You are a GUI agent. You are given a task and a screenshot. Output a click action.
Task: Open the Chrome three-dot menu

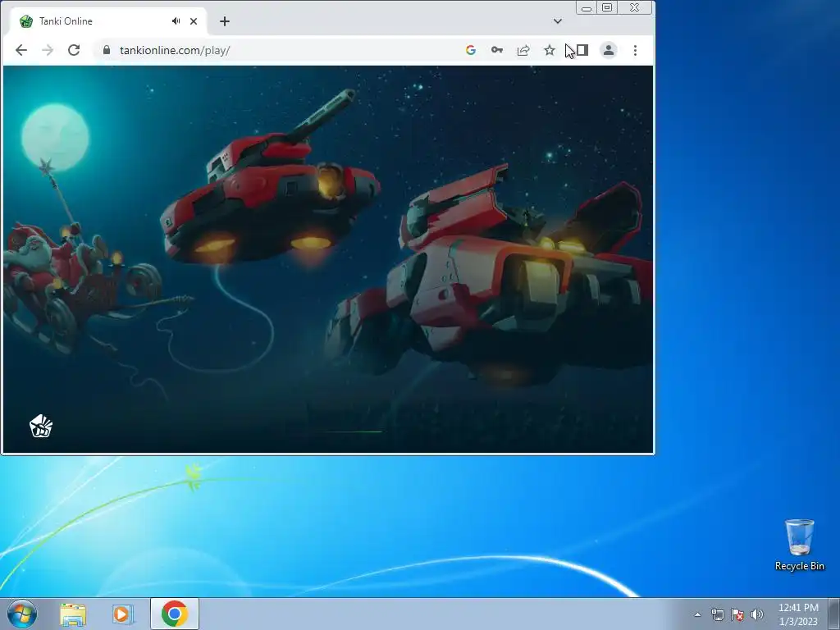[636, 50]
